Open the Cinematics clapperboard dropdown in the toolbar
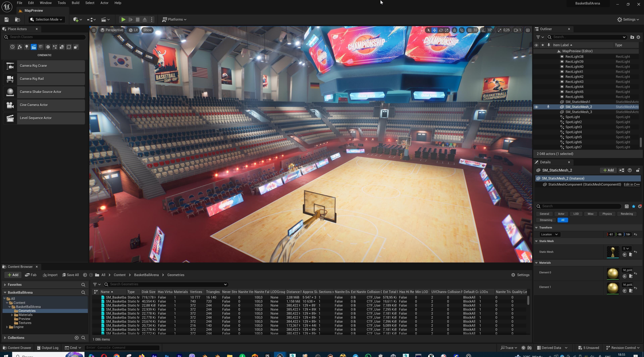644x357 pixels. pos(105,19)
